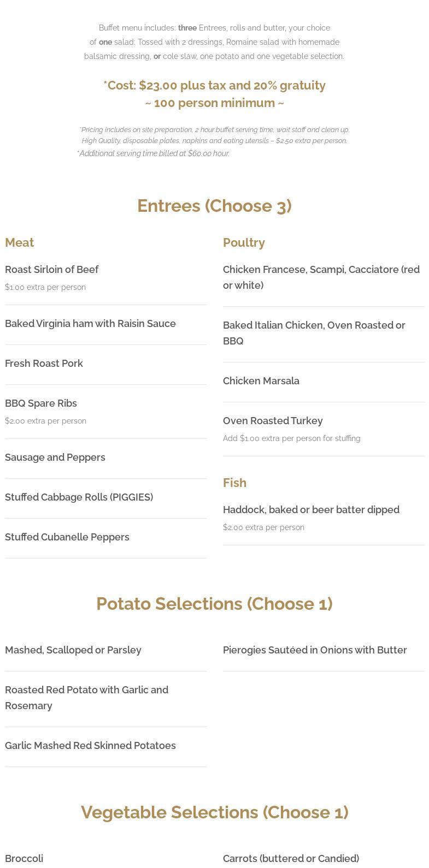Click Chicken Francese, Scampi, Cacciatore item
Image resolution: width=429 pixels, height=868 pixels.
point(321,277)
